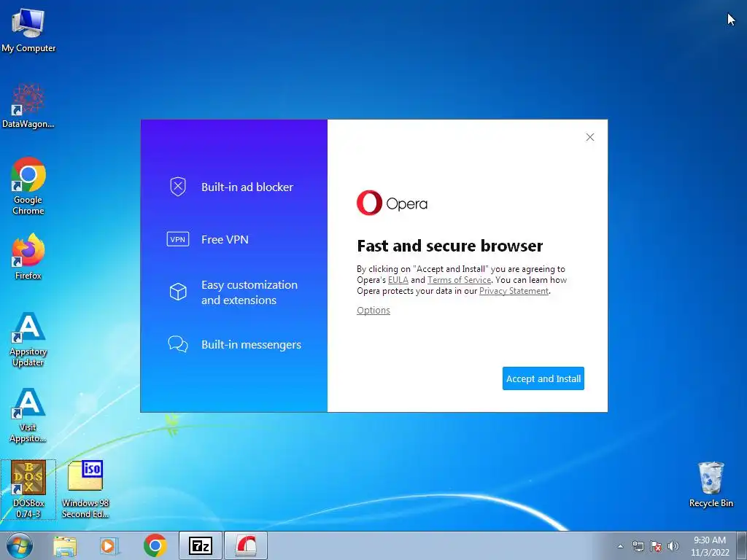
Task: Click the Show Desktop strip
Action: [743, 545]
